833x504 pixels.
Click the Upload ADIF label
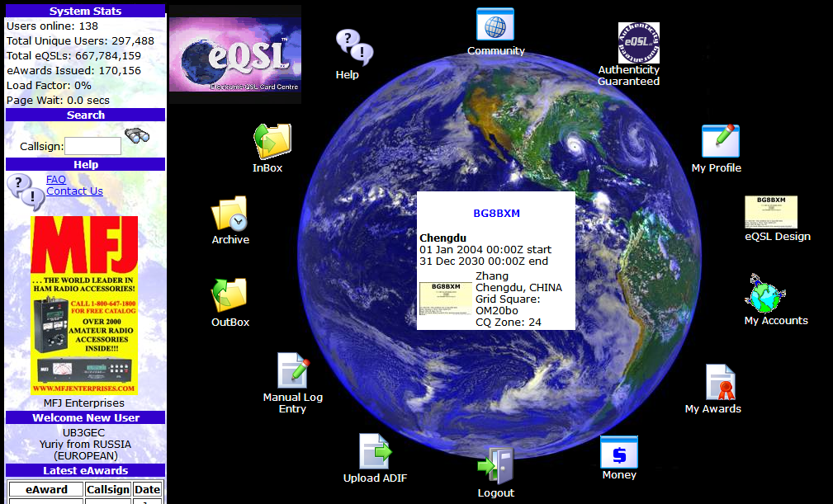click(375, 478)
